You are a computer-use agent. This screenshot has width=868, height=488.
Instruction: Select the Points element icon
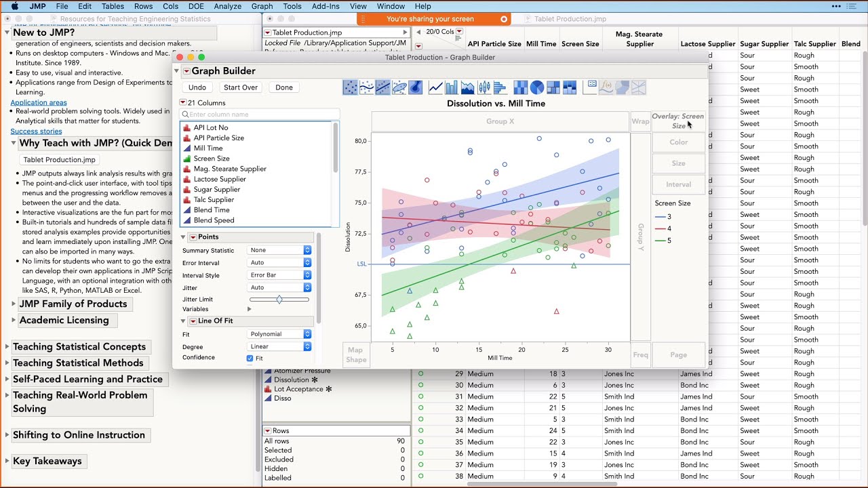[x=350, y=87]
